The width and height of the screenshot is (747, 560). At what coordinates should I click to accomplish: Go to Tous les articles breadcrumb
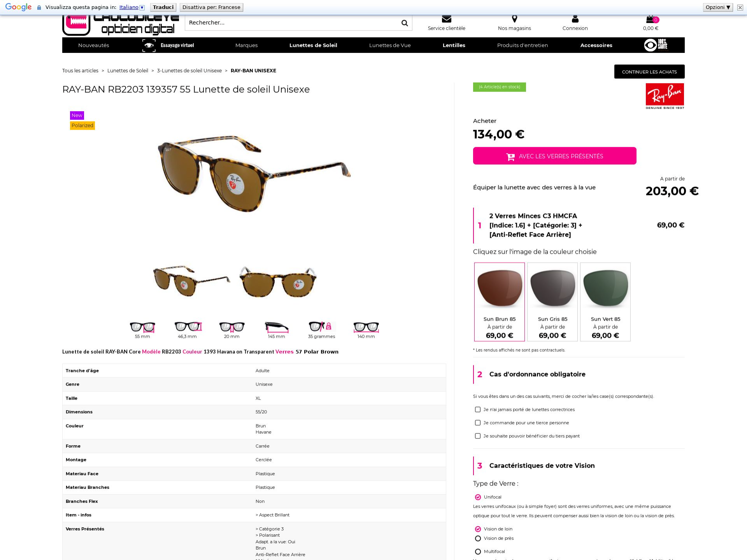click(x=80, y=70)
